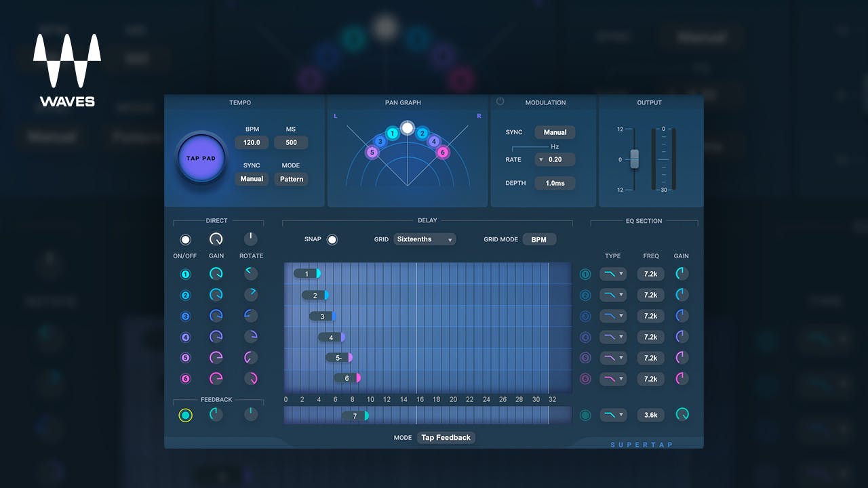Toggle tap 4 on/off button
Screen dimensions: 868x488
point(185,337)
